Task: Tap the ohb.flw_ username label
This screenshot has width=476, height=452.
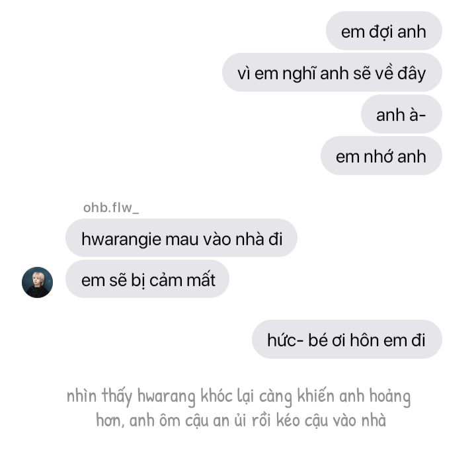Action: [111, 207]
